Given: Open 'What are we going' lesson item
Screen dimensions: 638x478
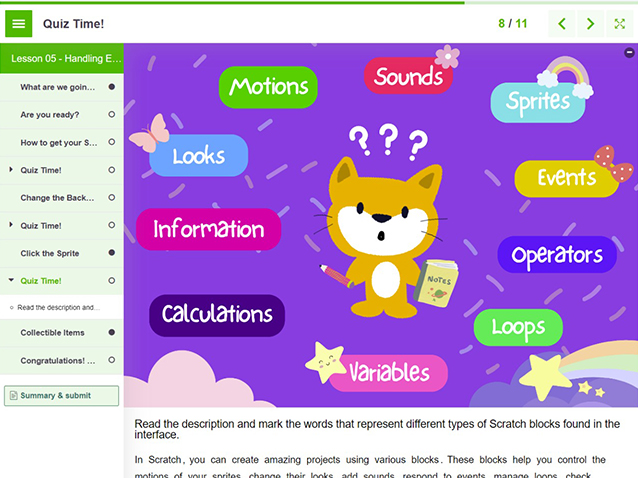Looking at the screenshot, I should click(58, 87).
